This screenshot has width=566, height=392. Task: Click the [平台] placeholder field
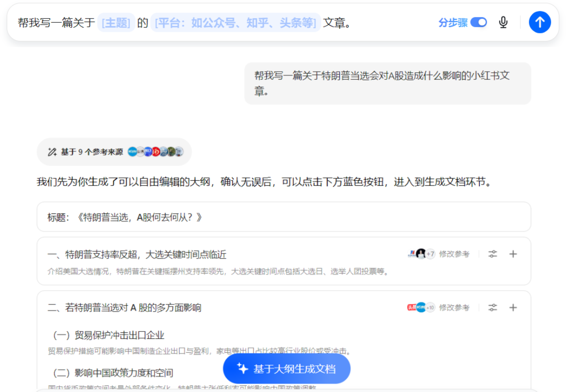click(235, 23)
